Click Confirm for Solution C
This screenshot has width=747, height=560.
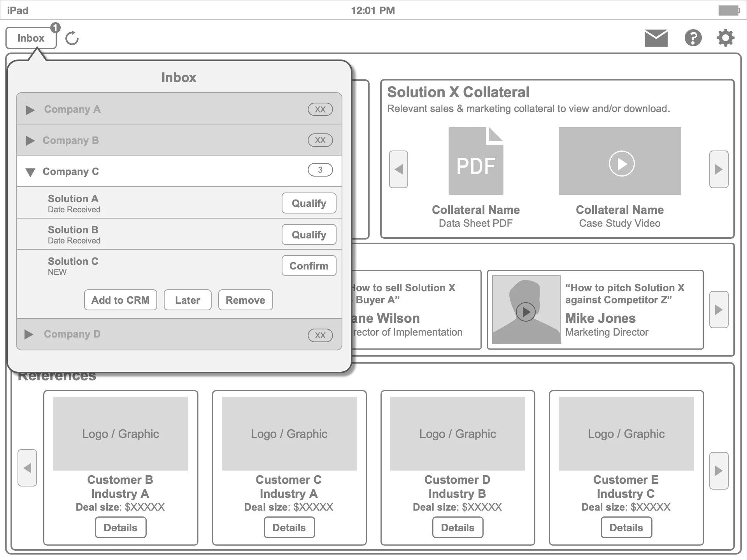tap(309, 266)
